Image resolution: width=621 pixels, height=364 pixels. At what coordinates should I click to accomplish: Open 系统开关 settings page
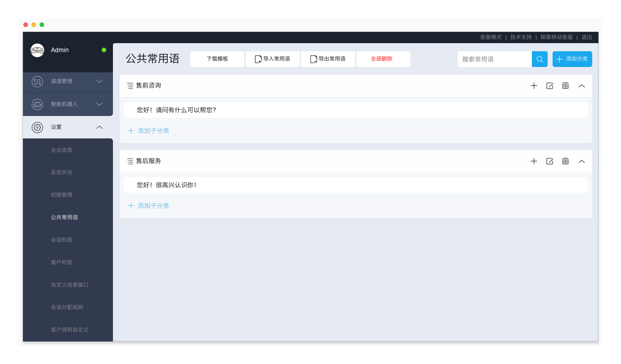click(62, 173)
